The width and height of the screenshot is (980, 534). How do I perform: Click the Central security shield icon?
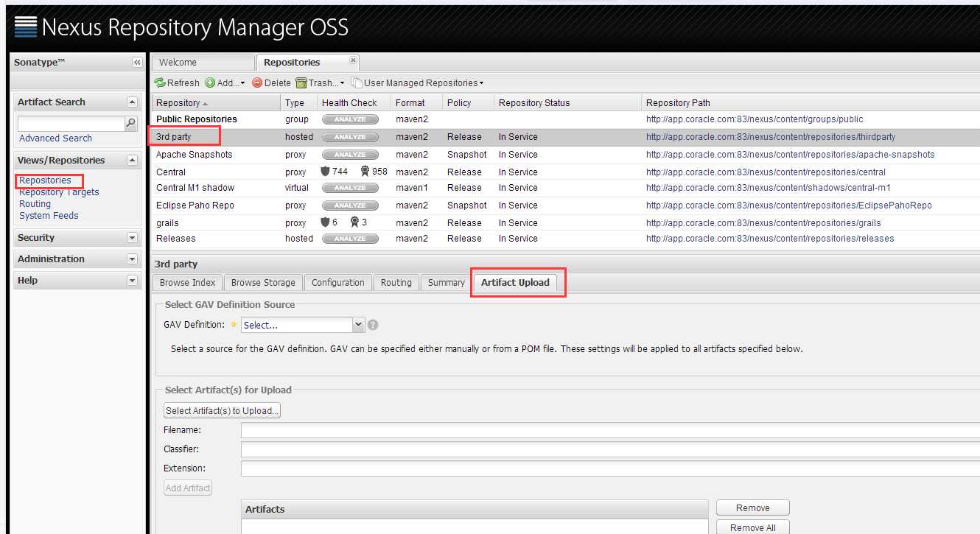[x=325, y=172]
